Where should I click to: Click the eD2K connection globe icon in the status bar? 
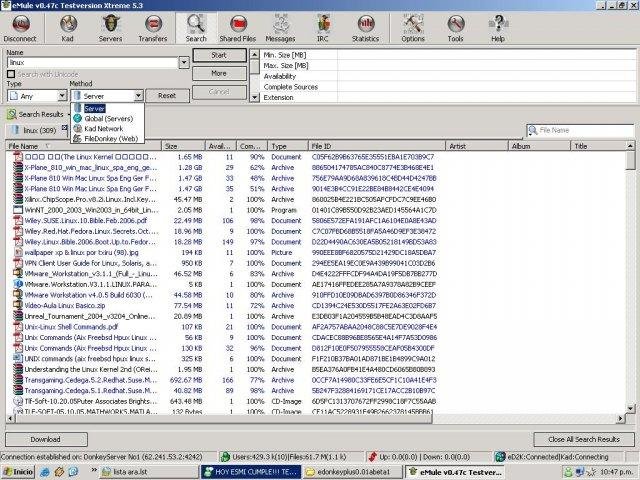tap(500, 457)
